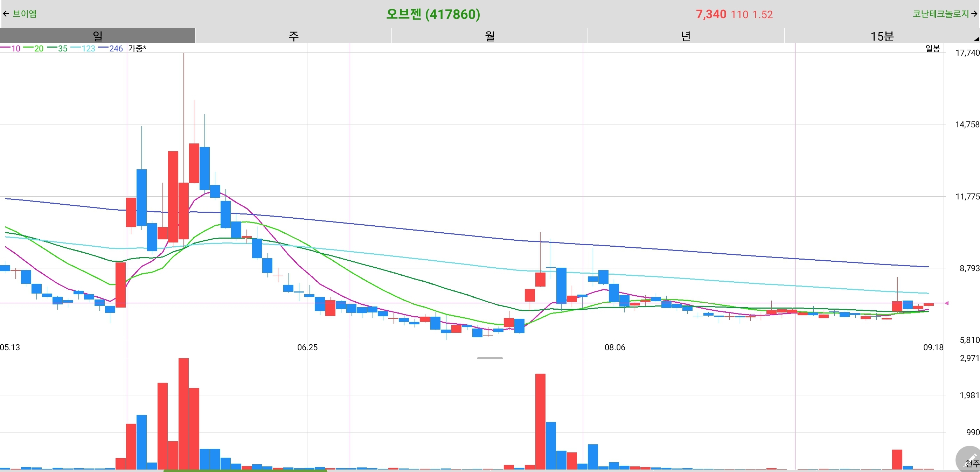Tap the stock title 오브젠 (417860)
The image size is (980, 472).
pos(433,14)
